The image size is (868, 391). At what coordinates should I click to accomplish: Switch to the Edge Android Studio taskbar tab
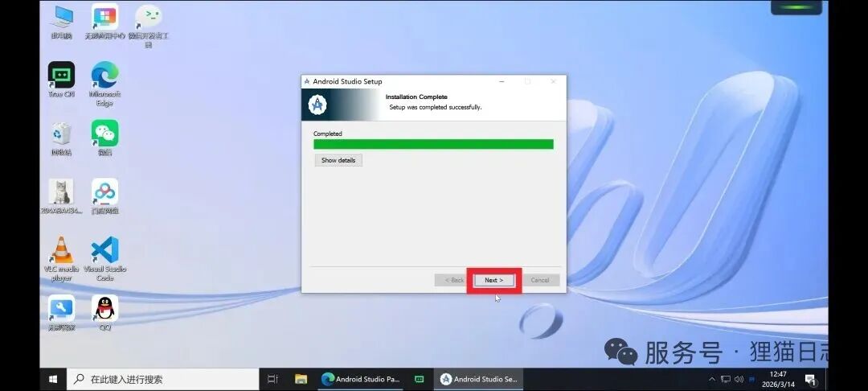(x=362, y=380)
